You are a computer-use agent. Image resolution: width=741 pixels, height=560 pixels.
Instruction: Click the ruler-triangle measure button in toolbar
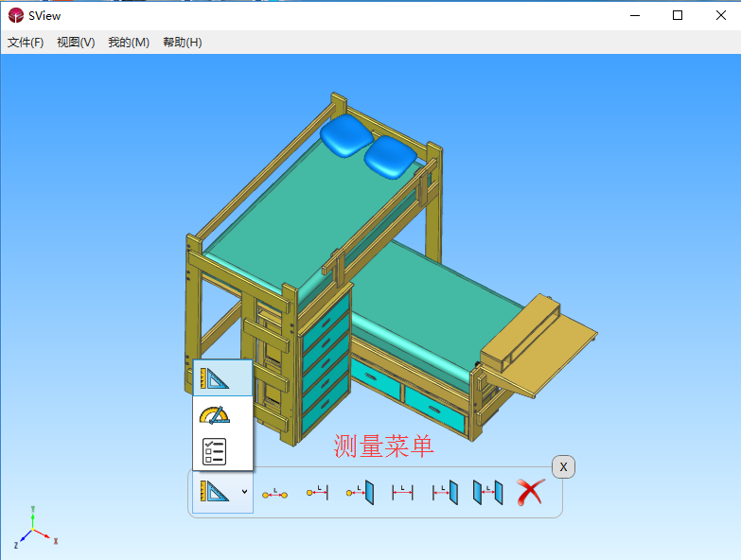[x=215, y=492]
